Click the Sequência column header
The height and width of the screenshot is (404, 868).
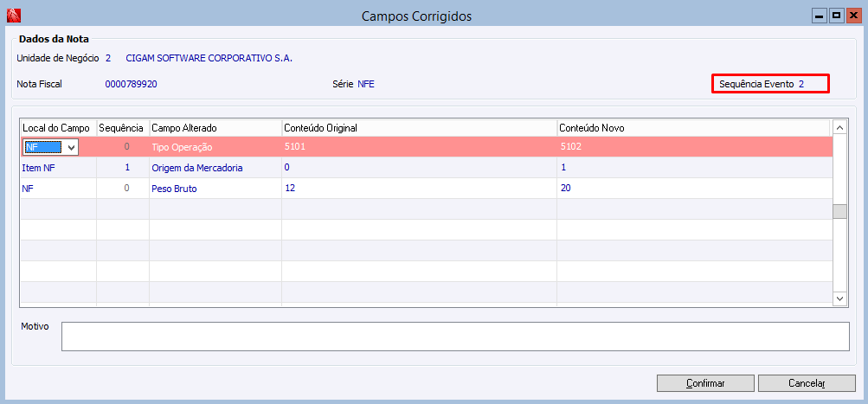point(122,128)
